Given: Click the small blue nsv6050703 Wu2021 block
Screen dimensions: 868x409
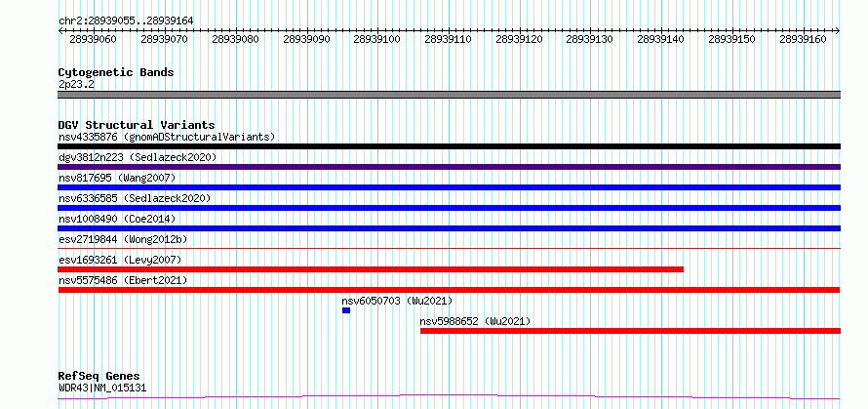Looking at the screenshot, I should (346, 310).
